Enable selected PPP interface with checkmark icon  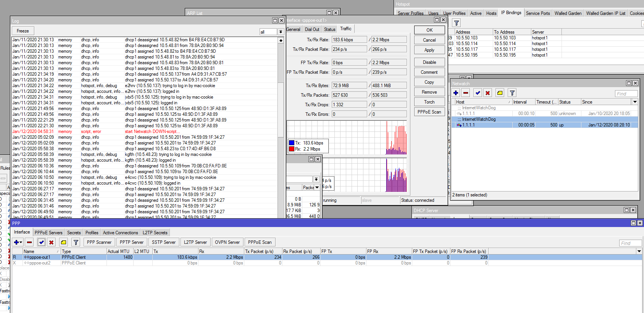42,242
